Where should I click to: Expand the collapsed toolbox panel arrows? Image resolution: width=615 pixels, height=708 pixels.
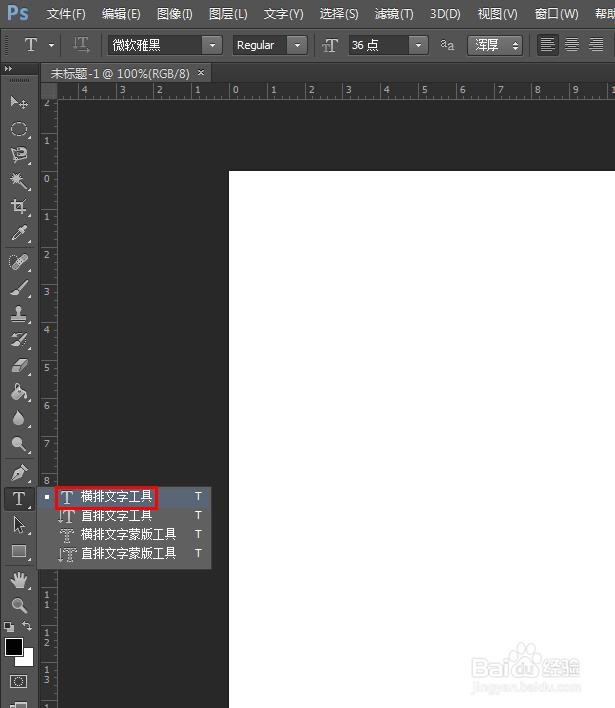coord(8,69)
